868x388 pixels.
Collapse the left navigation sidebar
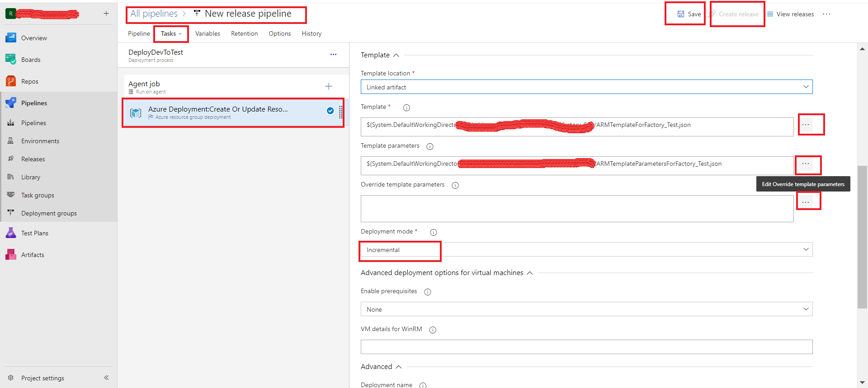tap(106, 378)
